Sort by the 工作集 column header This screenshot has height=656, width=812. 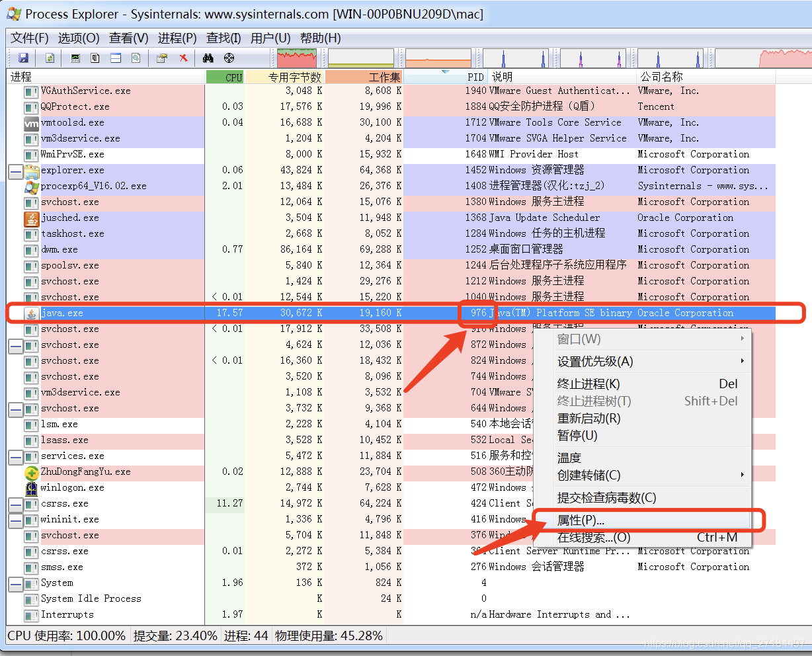[x=364, y=77]
